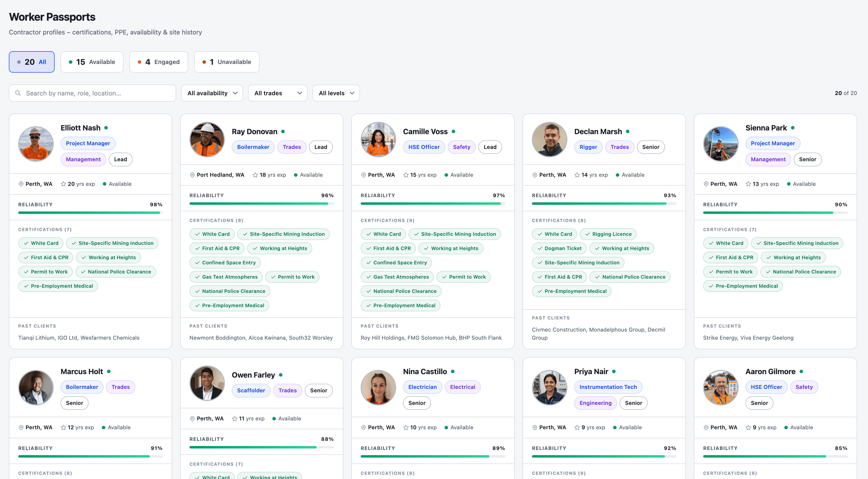Click the Instrumentation Tech tag on Priya Nair

tap(608, 387)
